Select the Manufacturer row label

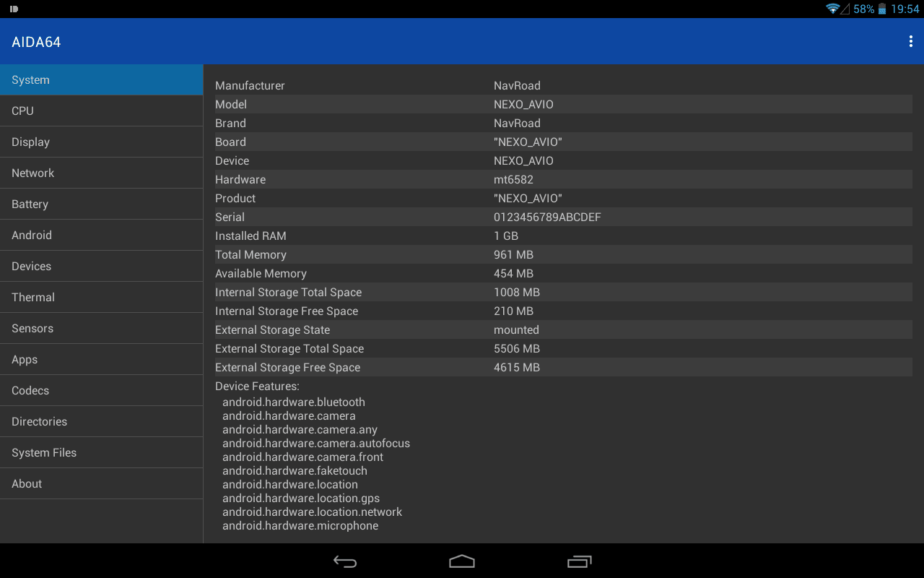tap(250, 85)
